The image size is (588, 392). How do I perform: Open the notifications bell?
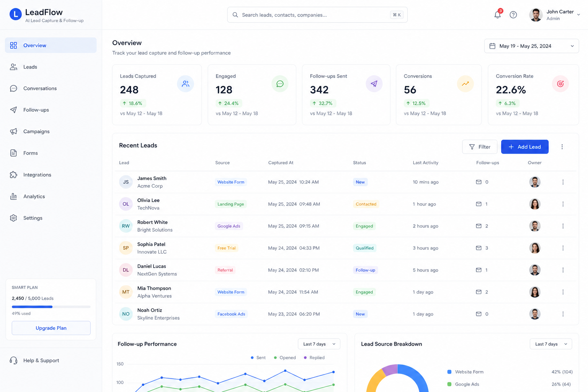point(497,15)
